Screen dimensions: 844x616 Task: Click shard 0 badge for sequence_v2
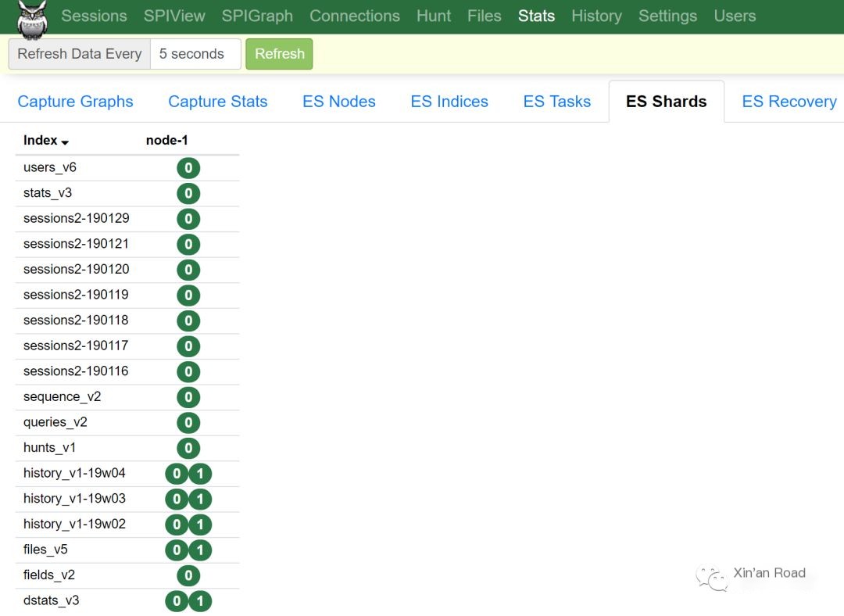(188, 397)
